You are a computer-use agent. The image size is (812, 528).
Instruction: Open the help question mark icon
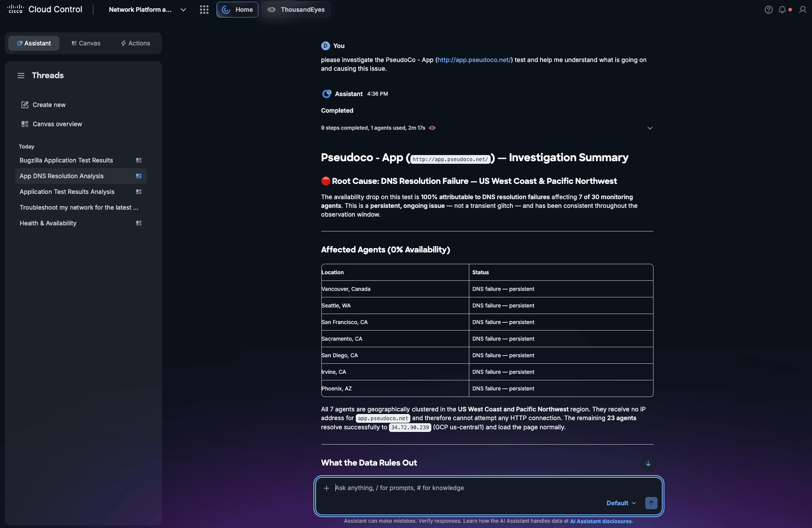pyautogui.click(x=768, y=10)
